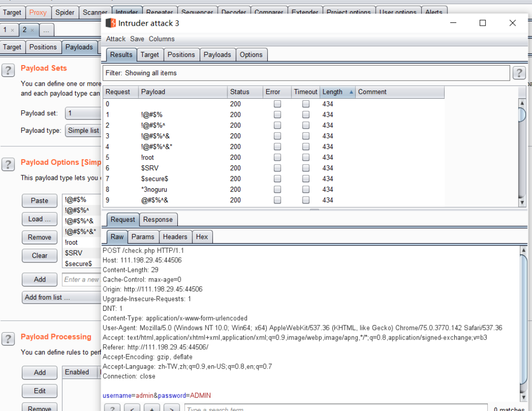Click search help icon at bottom
532x411 pixels.
point(112,408)
